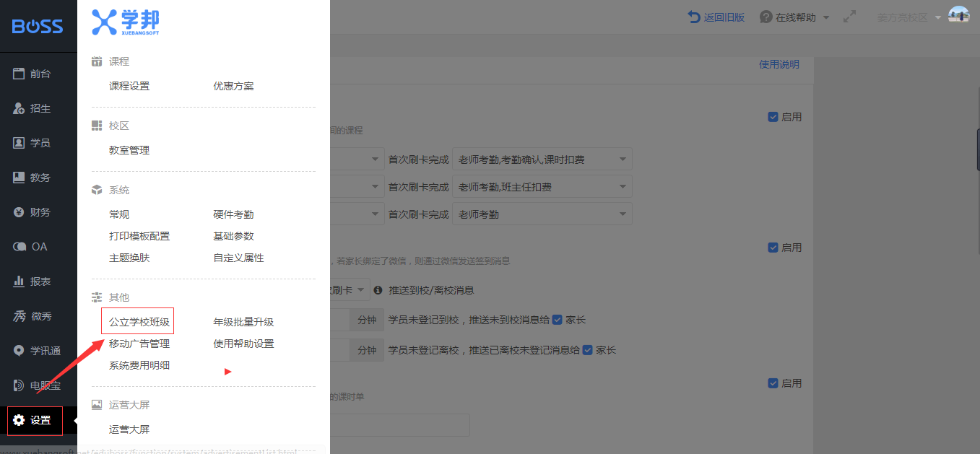This screenshot has width=980, height=454.
Task: Toggle 家长 checkbox for 未登记到校
Action: click(557, 319)
